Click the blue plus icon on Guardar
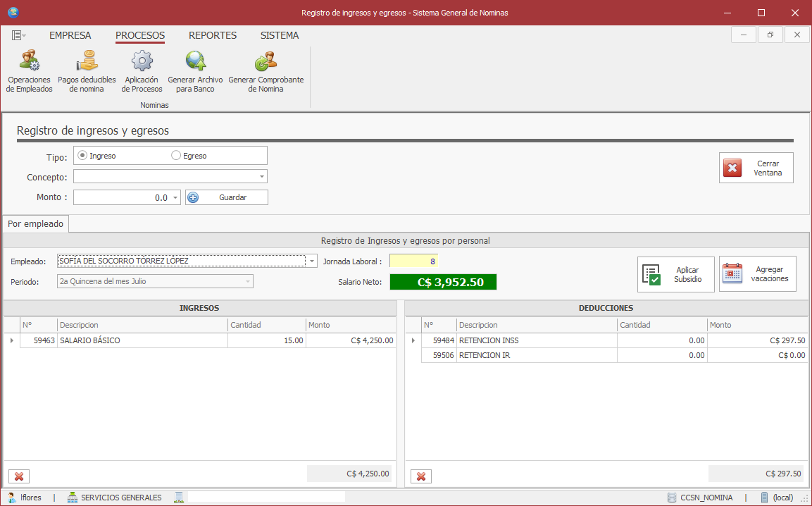 pyautogui.click(x=193, y=197)
